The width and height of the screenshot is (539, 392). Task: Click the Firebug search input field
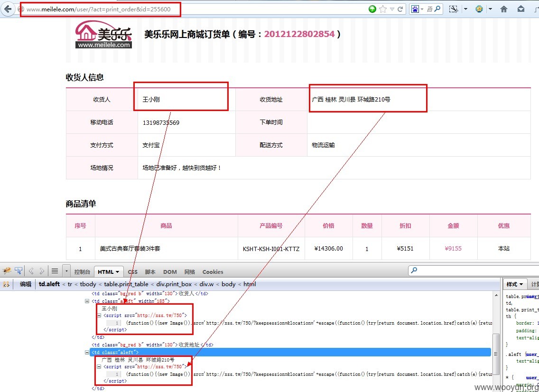[474, 271]
